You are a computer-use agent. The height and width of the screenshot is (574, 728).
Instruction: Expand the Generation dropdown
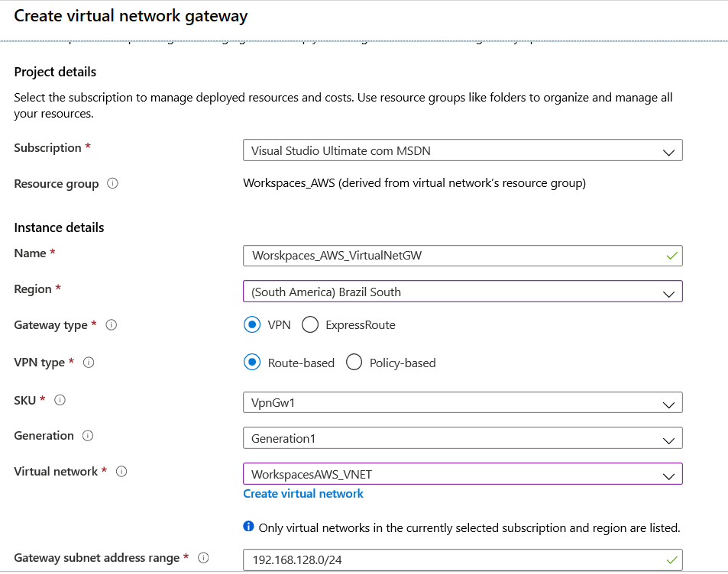coord(462,438)
